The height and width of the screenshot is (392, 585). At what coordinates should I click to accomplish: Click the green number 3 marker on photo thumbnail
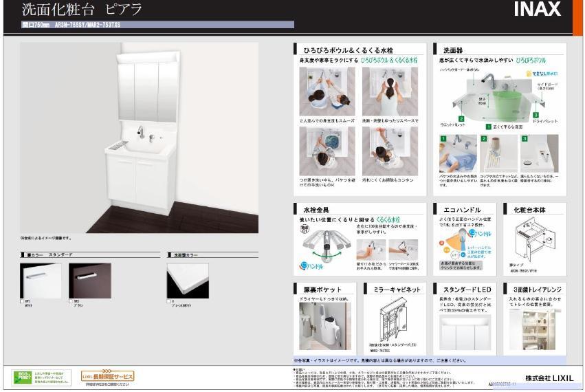coord(525,139)
